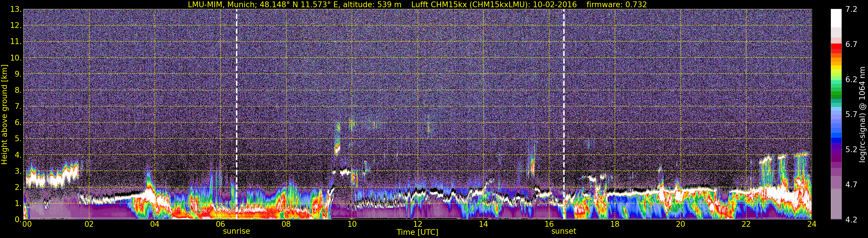The height and width of the screenshot is (238, 868).
Task: Click the time axis tick '02'
Action: (89, 224)
